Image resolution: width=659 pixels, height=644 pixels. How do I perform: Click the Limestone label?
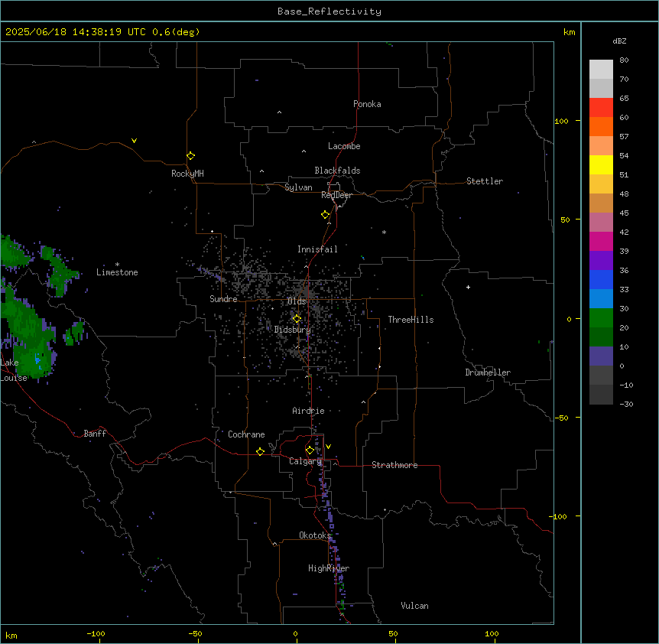click(x=117, y=272)
